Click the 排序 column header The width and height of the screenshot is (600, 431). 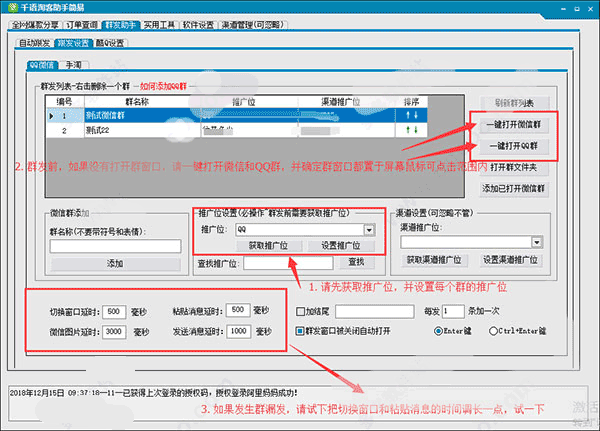(411, 102)
